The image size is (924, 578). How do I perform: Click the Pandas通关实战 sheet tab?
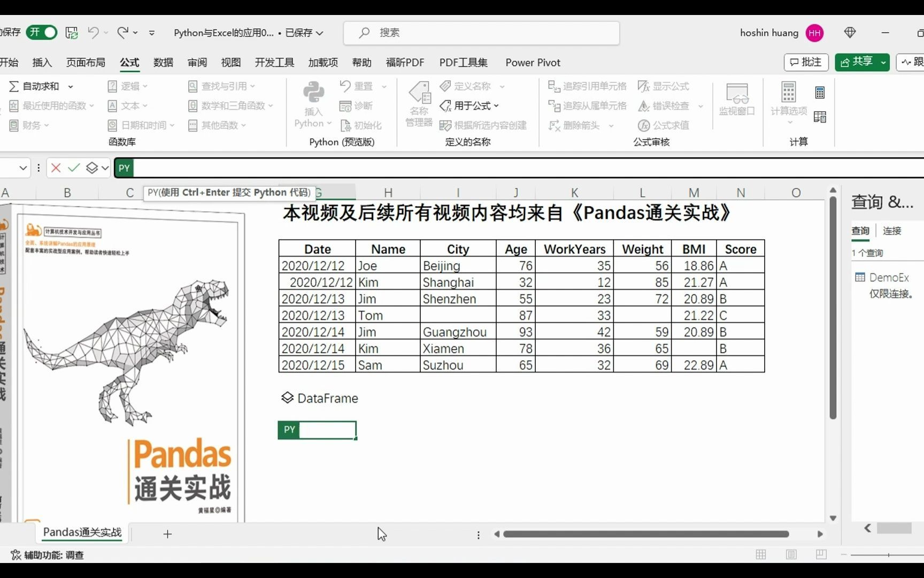click(82, 533)
